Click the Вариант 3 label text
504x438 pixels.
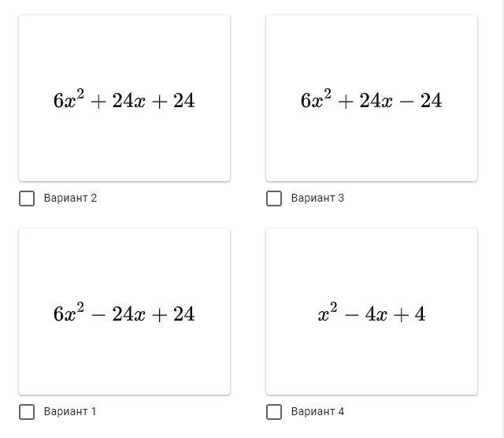pyautogui.click(x=317, y=199)
